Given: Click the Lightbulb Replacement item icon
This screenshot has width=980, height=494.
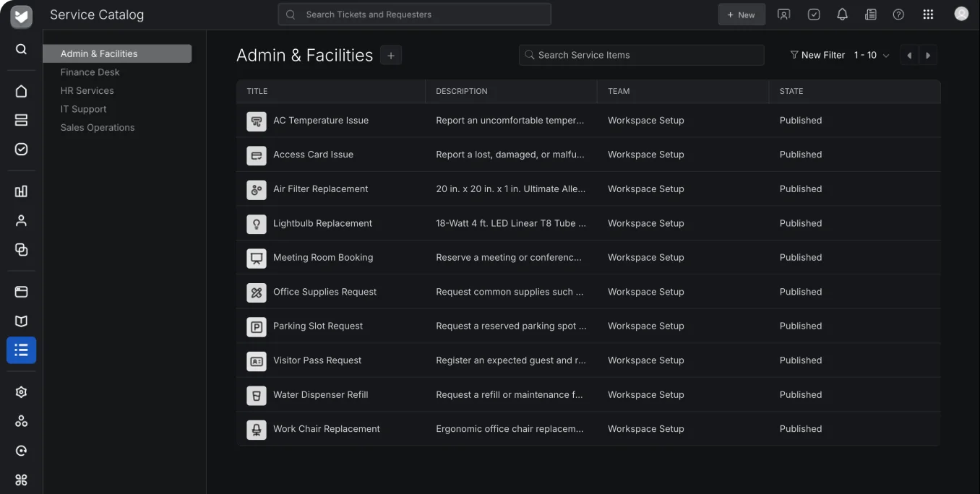Looking at the screenshot, I should [x=257, y=224].
